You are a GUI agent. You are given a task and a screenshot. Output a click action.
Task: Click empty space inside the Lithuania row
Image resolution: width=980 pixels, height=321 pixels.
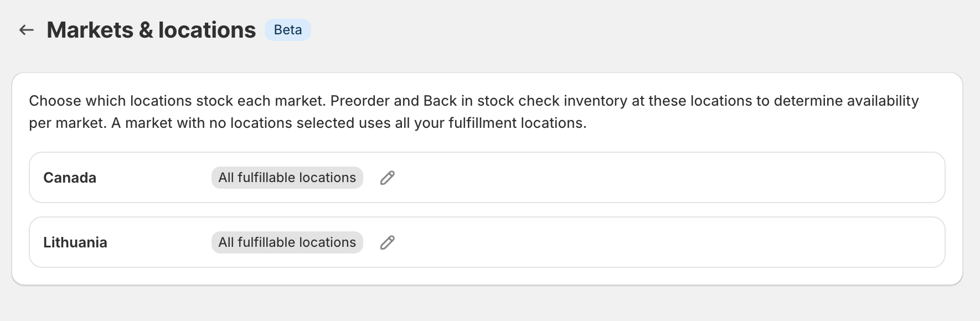(664, 242)
